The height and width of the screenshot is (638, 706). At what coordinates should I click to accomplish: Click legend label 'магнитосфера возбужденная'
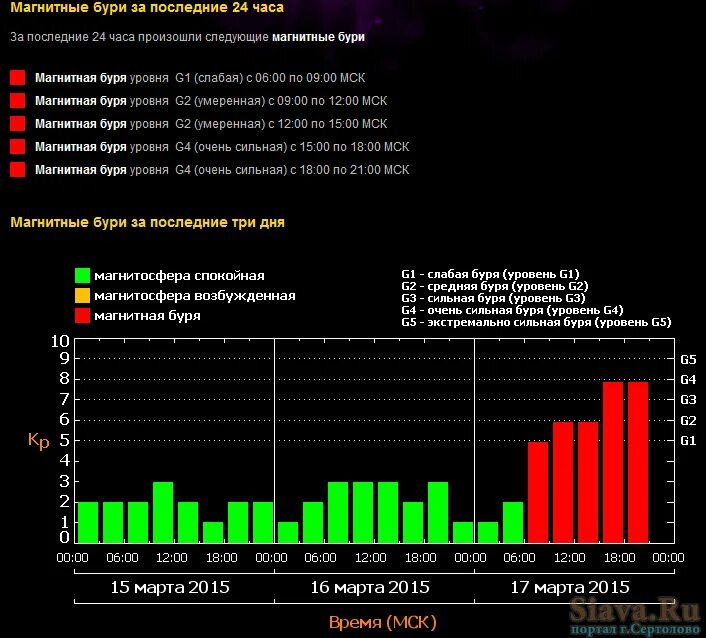[x=195, y=296]
